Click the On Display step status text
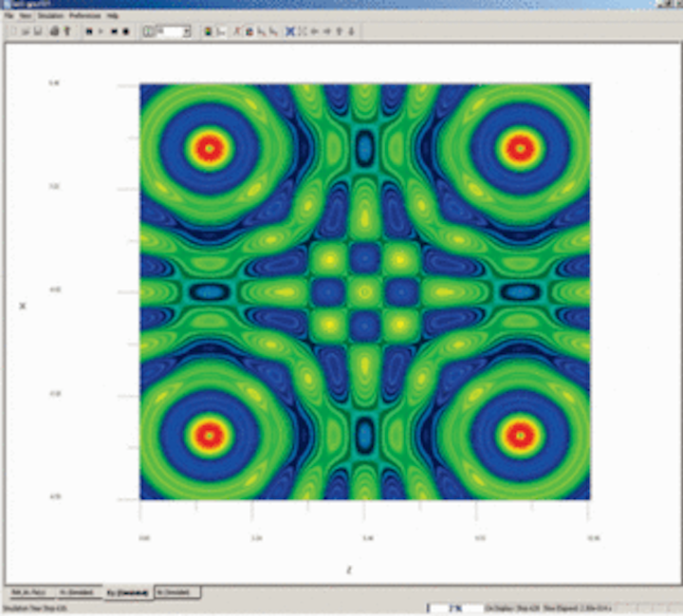Viewport: 683px width, 616px height. pos(512,607)
